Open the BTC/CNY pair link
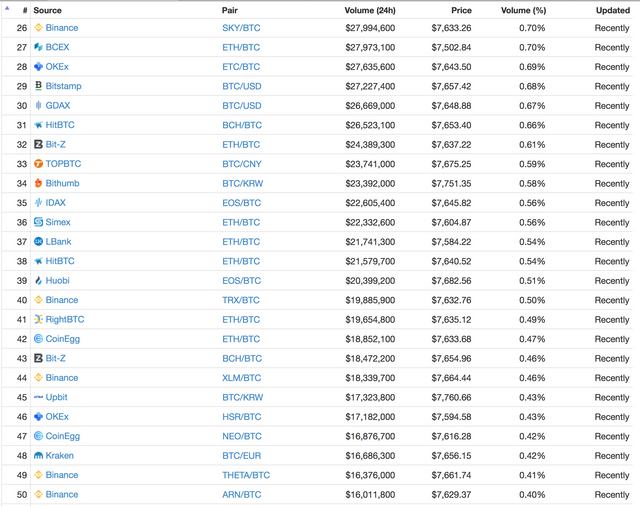 (x=242, y=164)
